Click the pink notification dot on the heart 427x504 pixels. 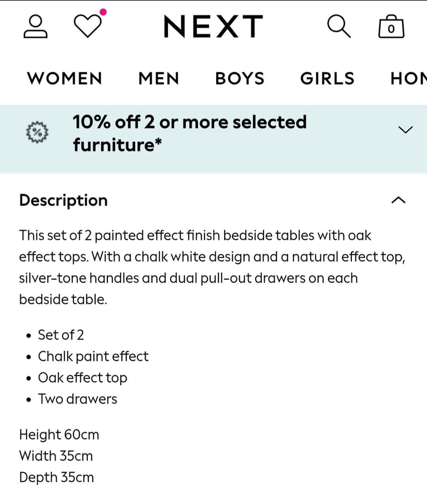[102, 11]
